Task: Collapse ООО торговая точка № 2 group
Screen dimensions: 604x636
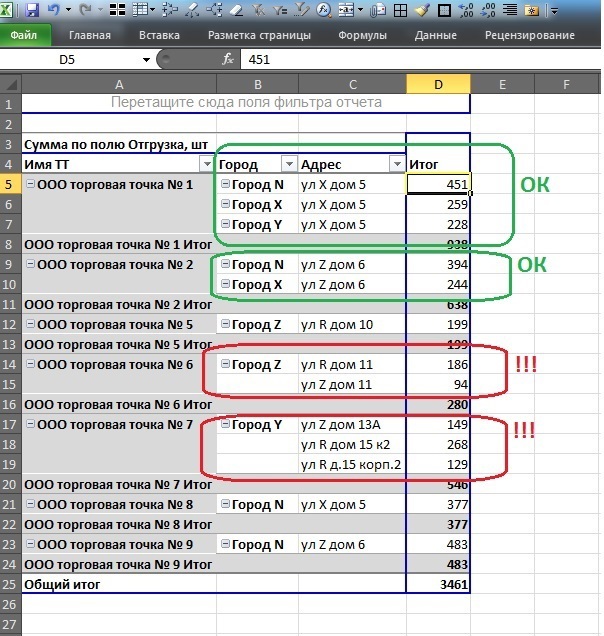Action: [30, 264]
